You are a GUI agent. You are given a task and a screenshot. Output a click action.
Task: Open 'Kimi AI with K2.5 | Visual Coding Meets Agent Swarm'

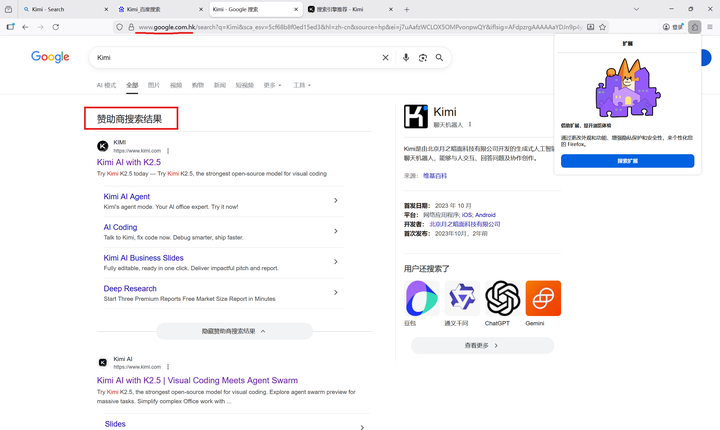point(197,380)
